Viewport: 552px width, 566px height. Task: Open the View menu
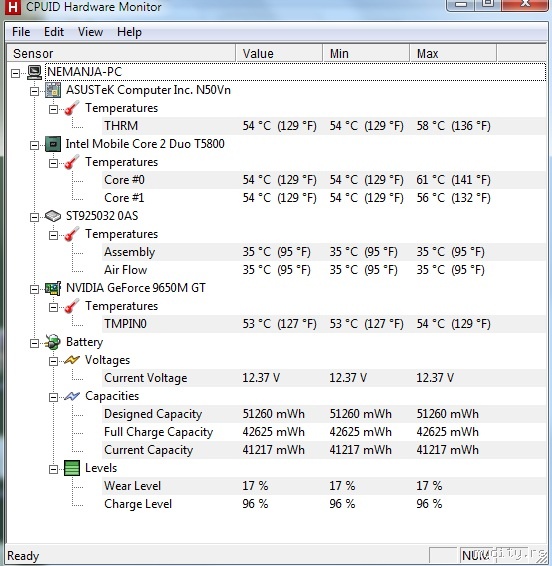[90, 32]
